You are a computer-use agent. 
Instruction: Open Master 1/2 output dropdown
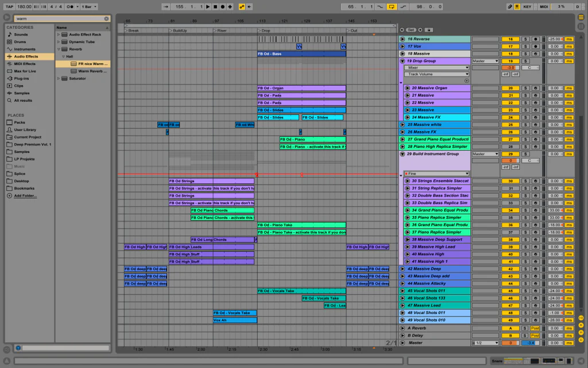[485, 343]
